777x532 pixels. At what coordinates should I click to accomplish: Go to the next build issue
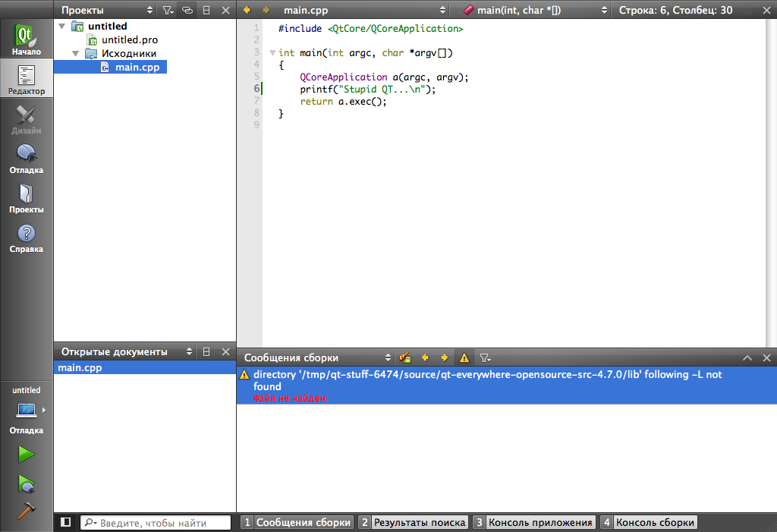coord(444,357)
